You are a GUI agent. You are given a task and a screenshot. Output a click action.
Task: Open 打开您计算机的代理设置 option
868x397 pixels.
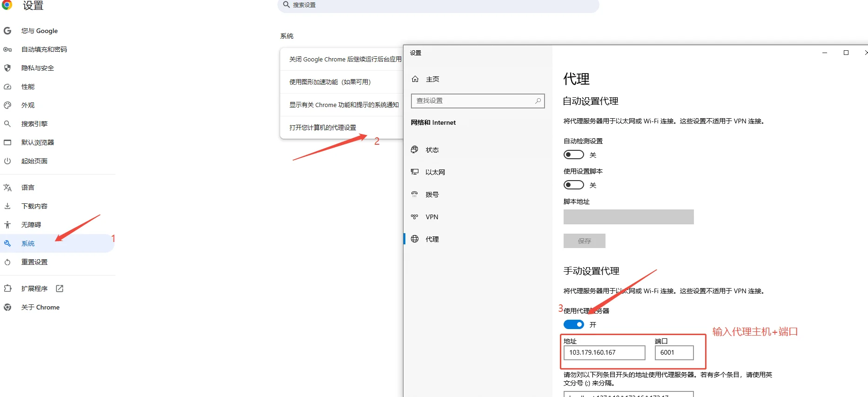coord(342,128)
